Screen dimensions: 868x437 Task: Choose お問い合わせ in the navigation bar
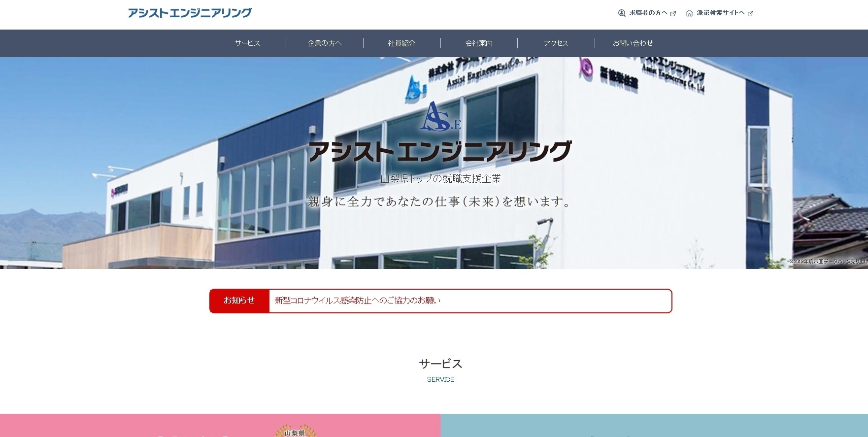(633, 43)
